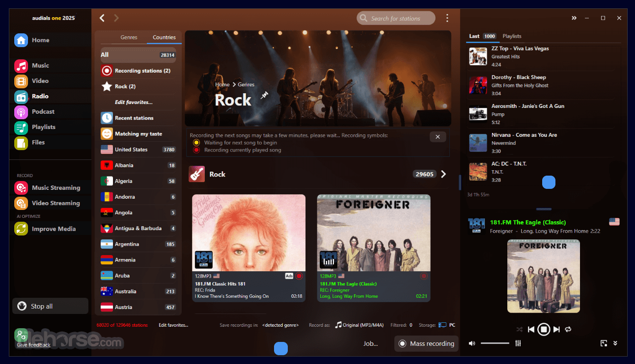Start Mass recording
Image resolution: width=635 pixels, height=364 pixels.
pyautogui.click(x=426, y=343)
